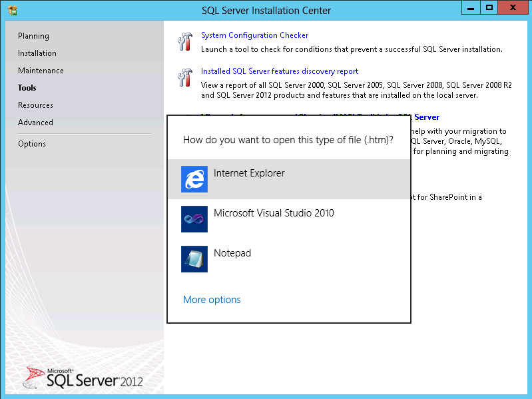Choose Notepad to open the file
The image size is (532, 399).
289,259
